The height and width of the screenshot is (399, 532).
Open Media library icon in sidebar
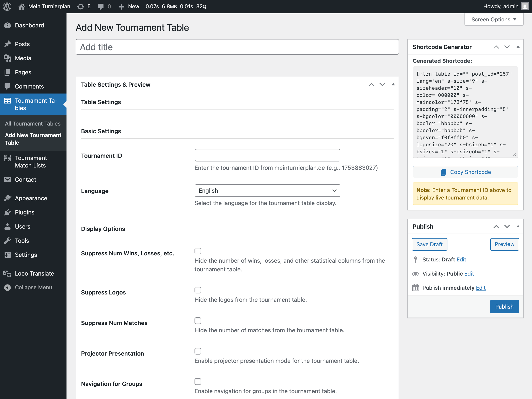pos(7,58)
